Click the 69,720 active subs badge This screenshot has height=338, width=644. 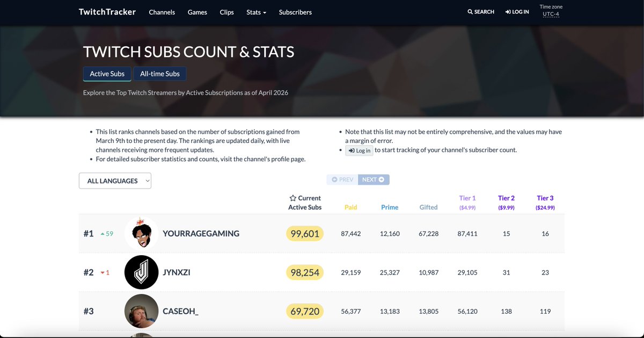(x=305, y=311)
